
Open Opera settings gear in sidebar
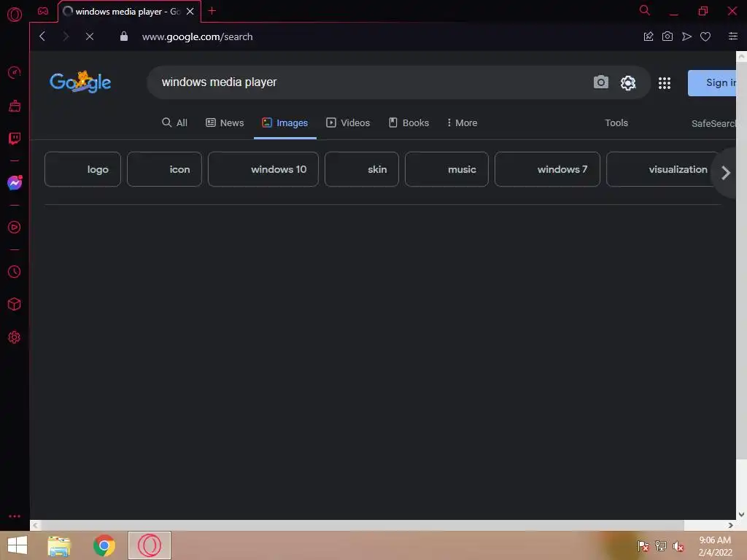coord(15,337)
